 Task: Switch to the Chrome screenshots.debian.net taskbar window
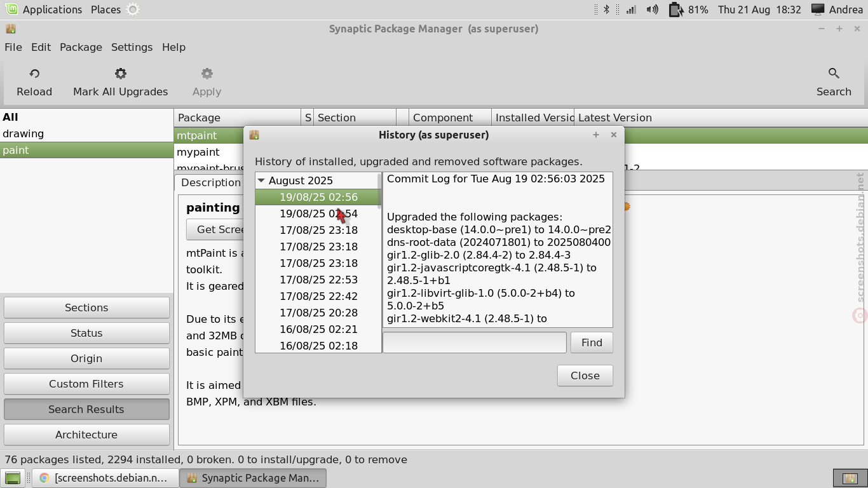tap(105, 478)
